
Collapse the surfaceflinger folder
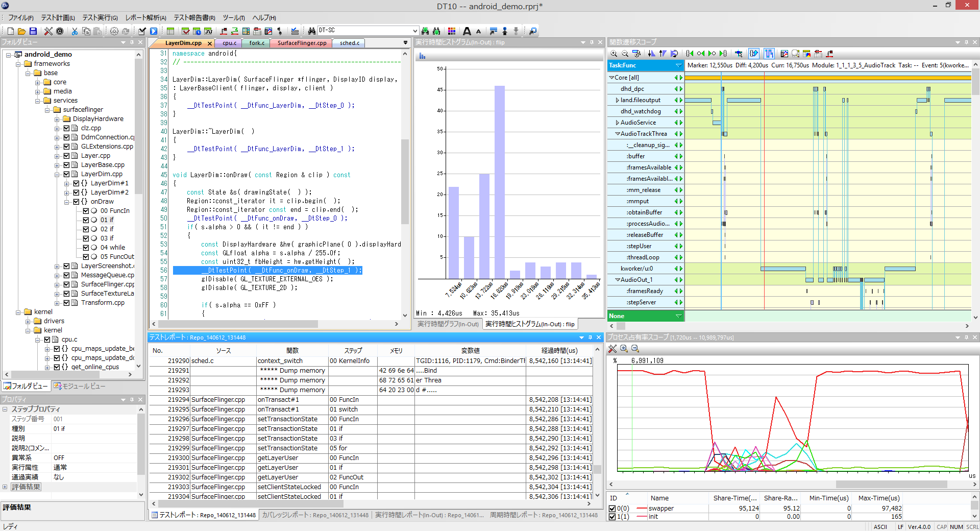pyautogui.click(x=47, y=110)
